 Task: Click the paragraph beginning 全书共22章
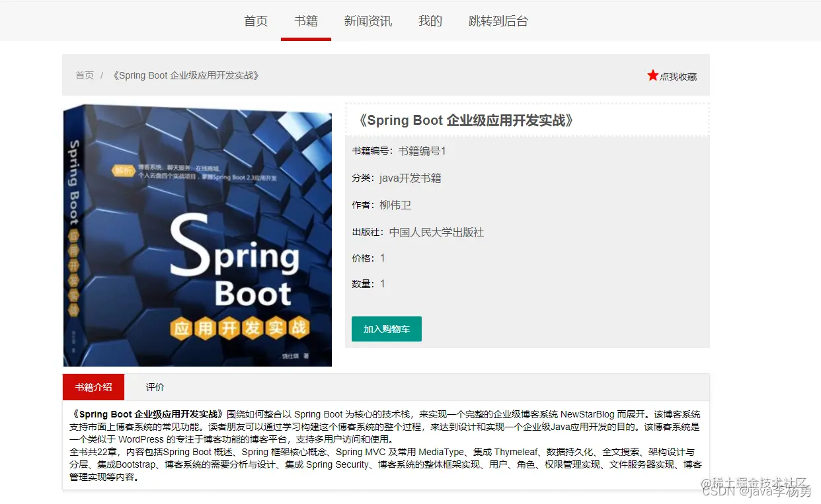tap(385, 464)
